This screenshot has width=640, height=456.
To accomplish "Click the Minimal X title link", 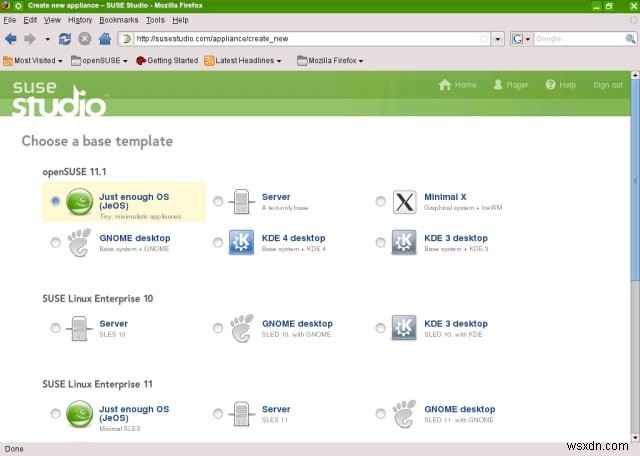I will (x=445, y=197).
